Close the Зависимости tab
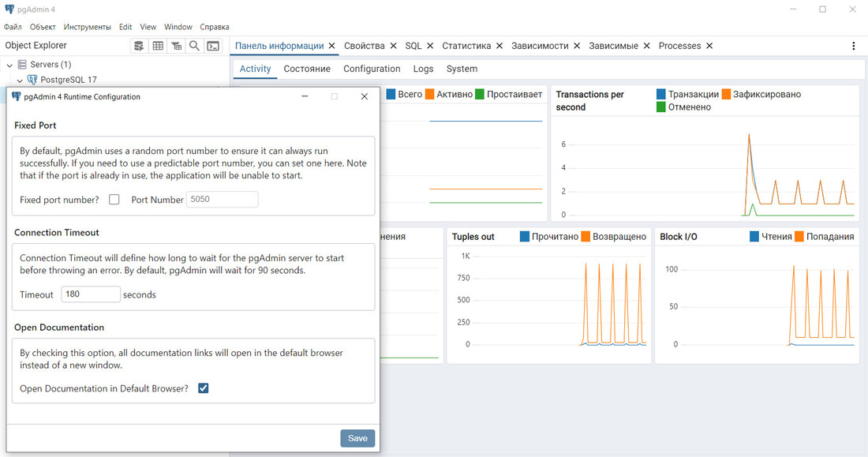The height and width of the screenshot is (457, 868). click(x=577, y=46)
